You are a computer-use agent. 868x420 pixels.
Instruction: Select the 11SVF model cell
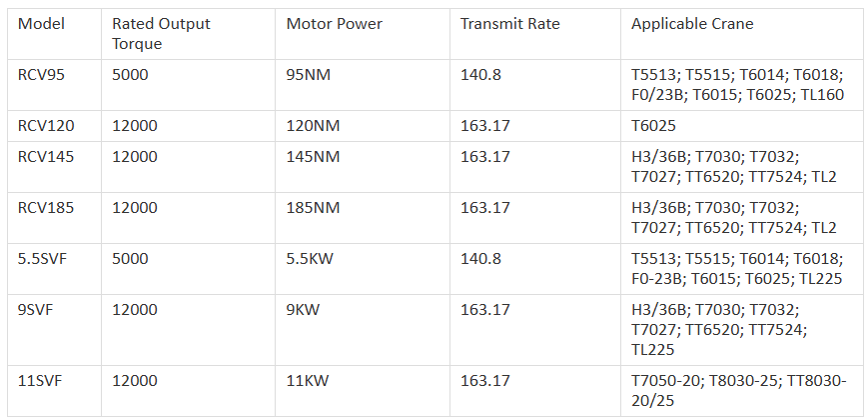coord(54,391)
